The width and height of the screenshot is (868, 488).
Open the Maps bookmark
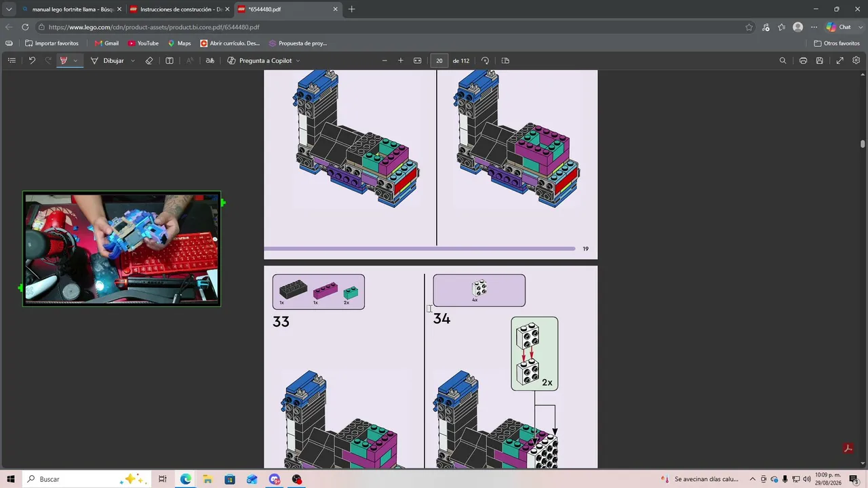(179, 43)
